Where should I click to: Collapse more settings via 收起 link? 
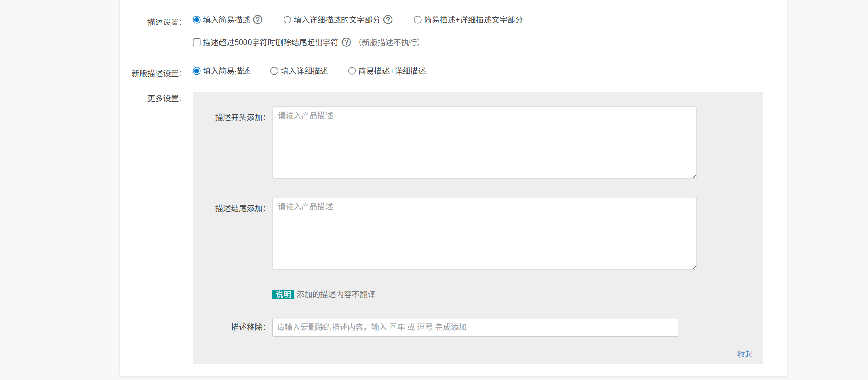(x=747, y=354)
